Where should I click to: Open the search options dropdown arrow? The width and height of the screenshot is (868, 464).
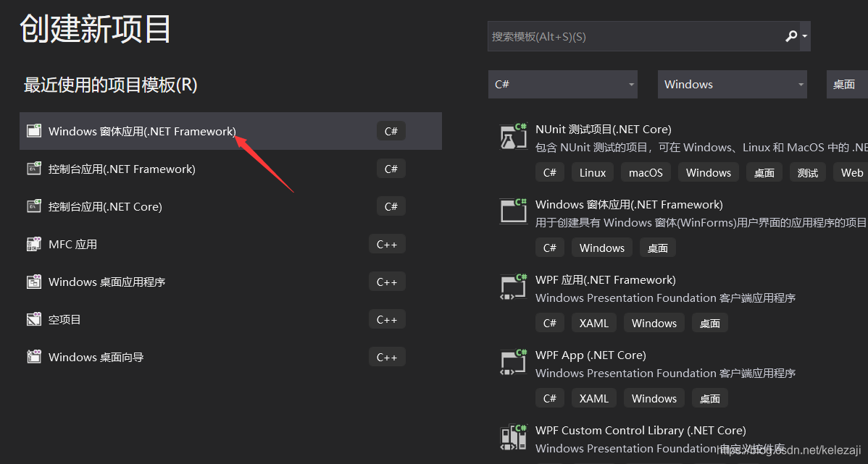pos(805,36)
